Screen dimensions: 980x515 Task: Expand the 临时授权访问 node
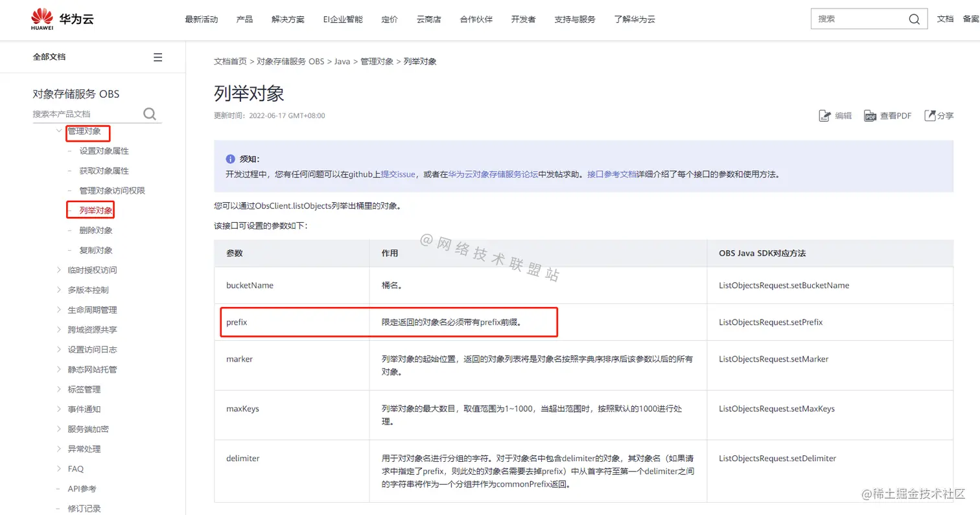(59, 270)
